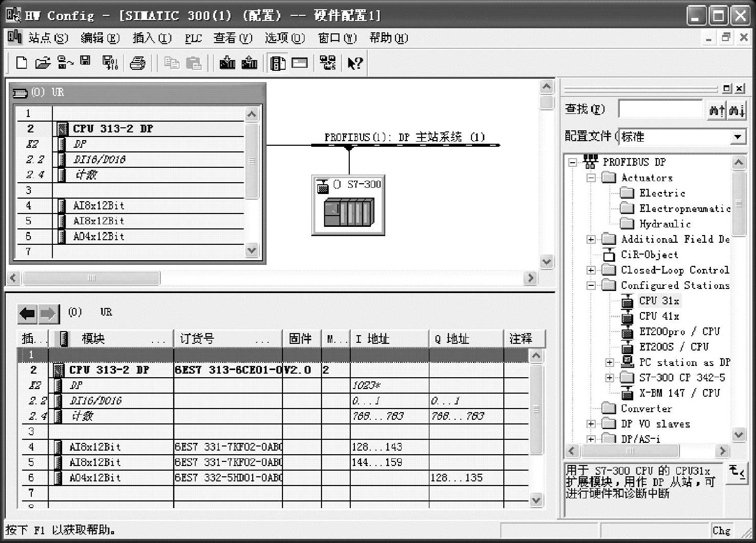Image resolution: width=756 pixels, height=543 pixels.
Task: Open the Station menu
Action: [x=48, y=38]
